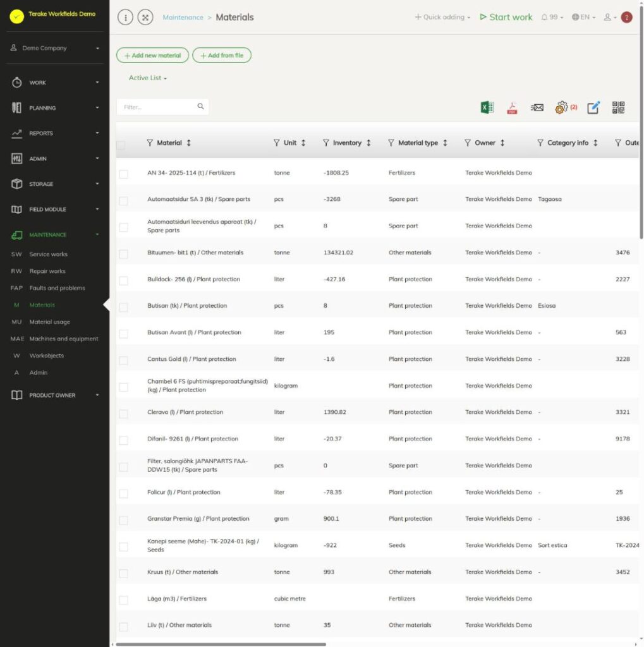Image resolution: width=644 pixels, height=647 pixels.
Task: Expand the Work sidebar section
Action: point(55,83)
